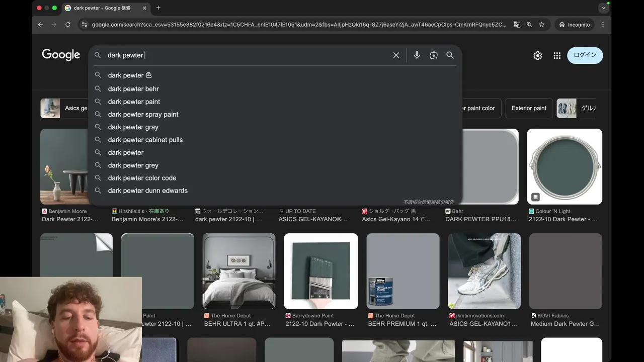644x362 pixels.
Task: Go forward with the browser forward arrow
Action: tap(54, 24)
